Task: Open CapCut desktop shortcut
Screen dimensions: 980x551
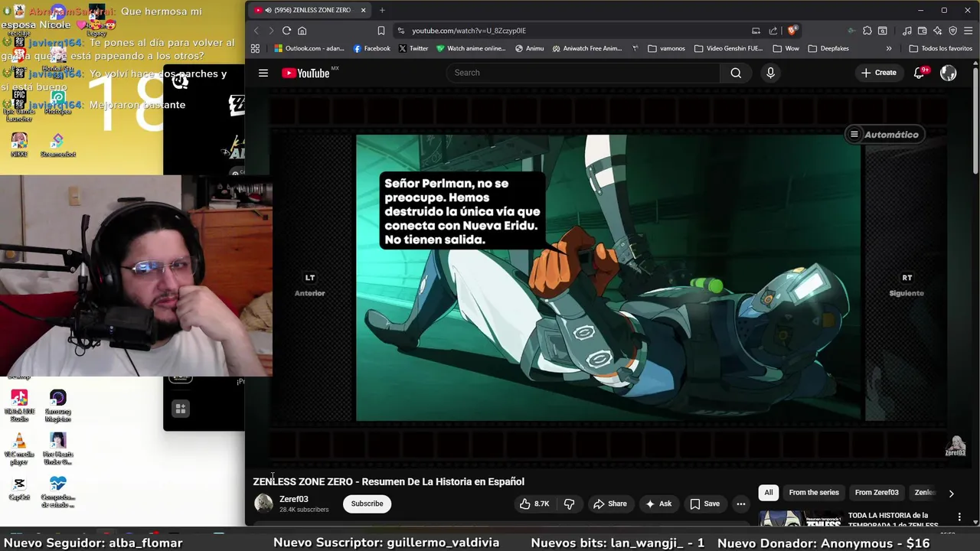Action: (x=19, y=488)
